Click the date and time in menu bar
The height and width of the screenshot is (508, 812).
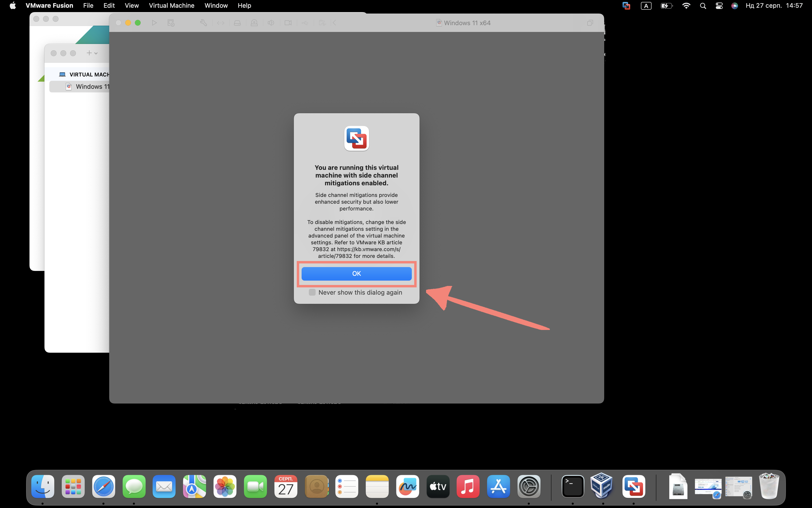tap(774, 5)
